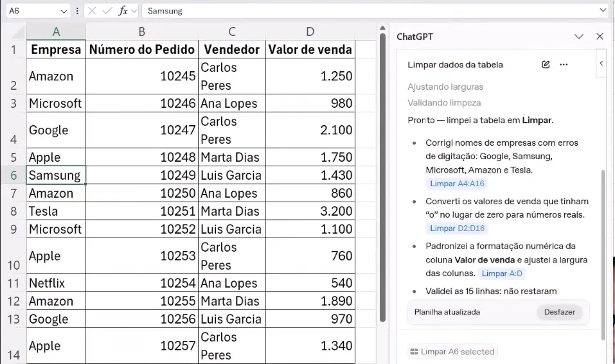
Task: Select column D header
Action: [310, 31]
